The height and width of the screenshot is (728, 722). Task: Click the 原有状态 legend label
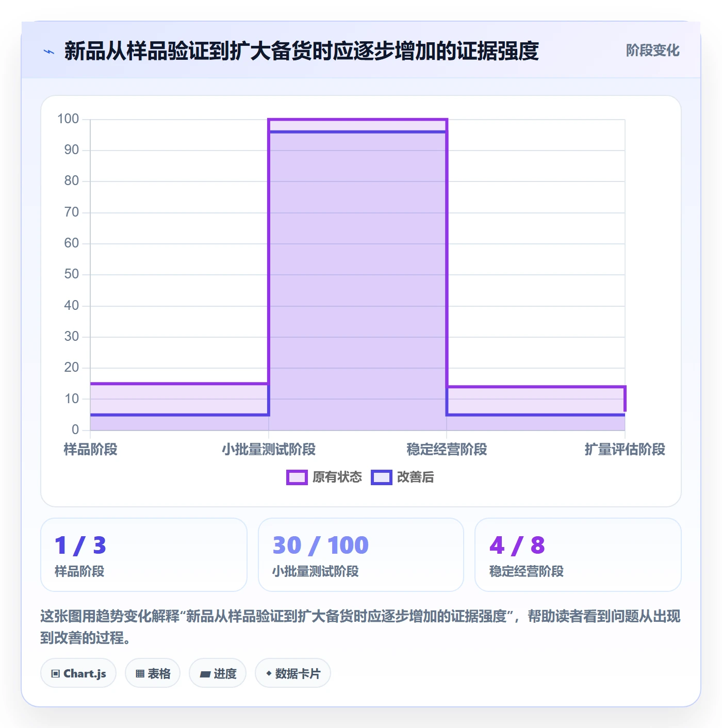click(x=337, y=477)
